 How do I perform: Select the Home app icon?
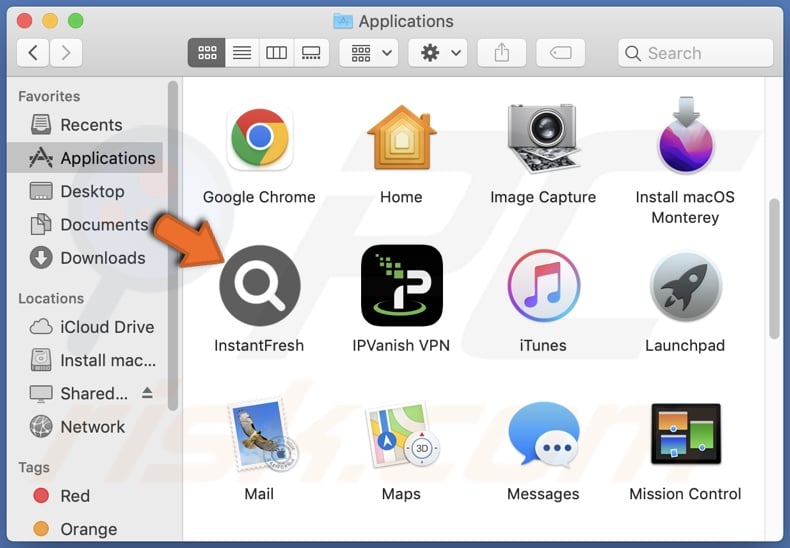coord(402,137)
